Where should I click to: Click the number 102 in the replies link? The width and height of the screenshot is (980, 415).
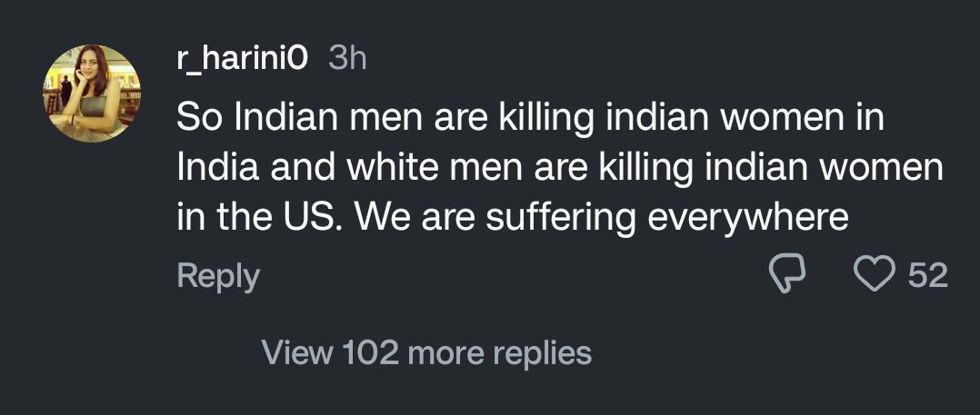pyautogui.click(x=371, y=352)
